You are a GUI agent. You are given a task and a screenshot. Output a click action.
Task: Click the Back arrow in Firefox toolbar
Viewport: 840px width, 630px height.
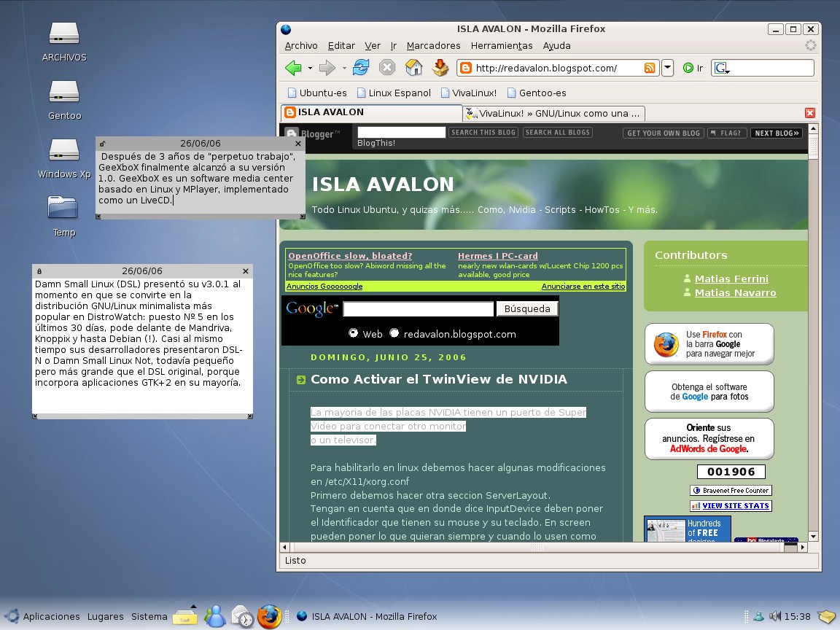pyautogui.click(x=294, y=68)
